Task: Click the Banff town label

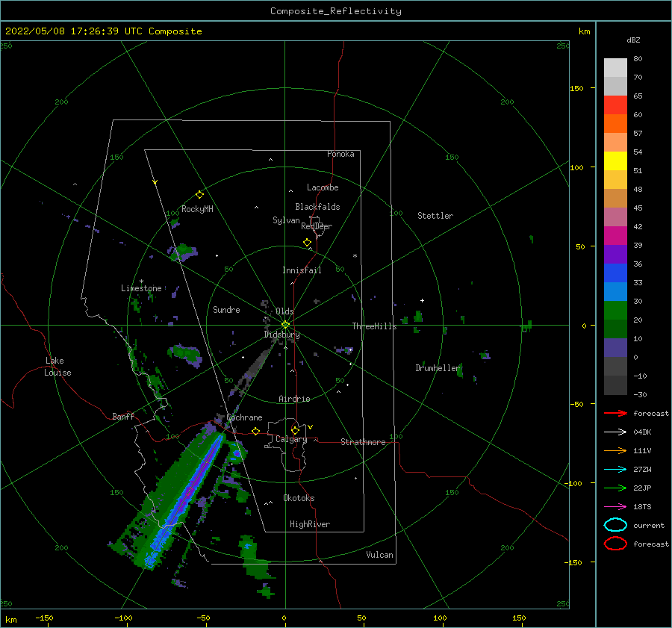Action: pyautogui.click(x=123, y=417)
